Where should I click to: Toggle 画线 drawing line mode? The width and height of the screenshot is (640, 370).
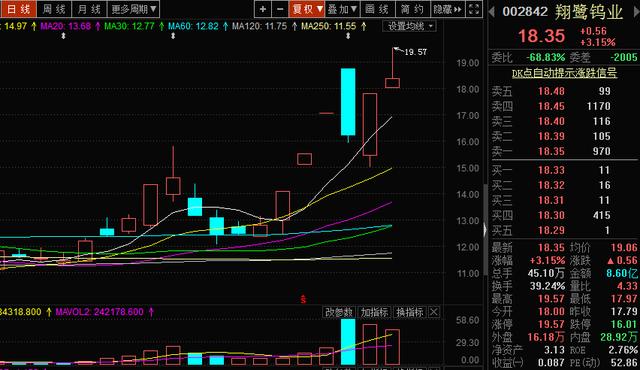377,9
